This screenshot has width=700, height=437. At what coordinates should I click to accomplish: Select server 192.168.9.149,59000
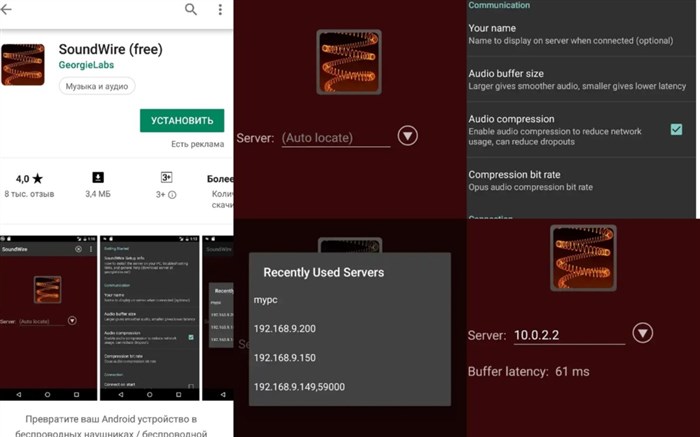pyautogui.click(x=350, y=387)
